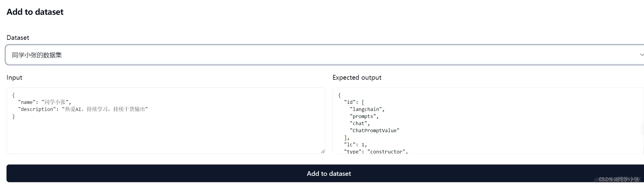Image resolution: width=644 pixels, height=185 pixels.
Task: Place cursor on "langchain" in Expected output
Action: point(367,109)
